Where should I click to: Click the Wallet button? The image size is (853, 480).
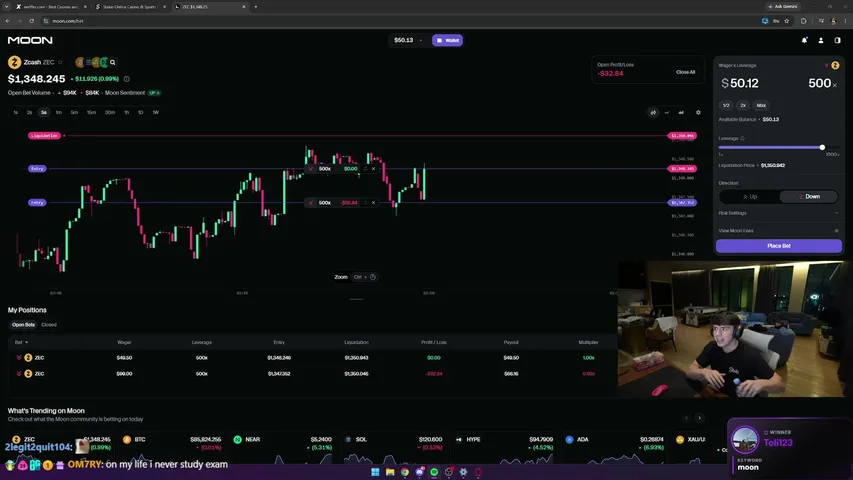pos(448,40)
